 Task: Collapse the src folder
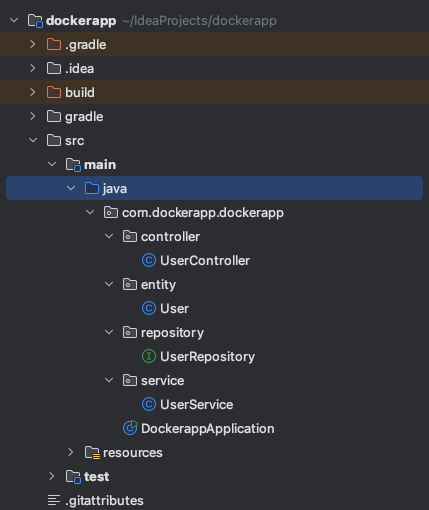pyautogui.click(x=33, y=140)
